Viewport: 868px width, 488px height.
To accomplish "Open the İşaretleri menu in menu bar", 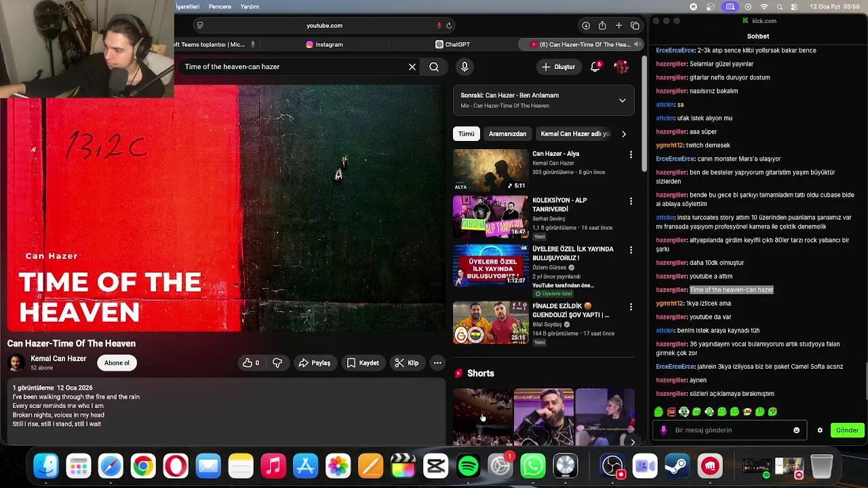I will 187,7.
